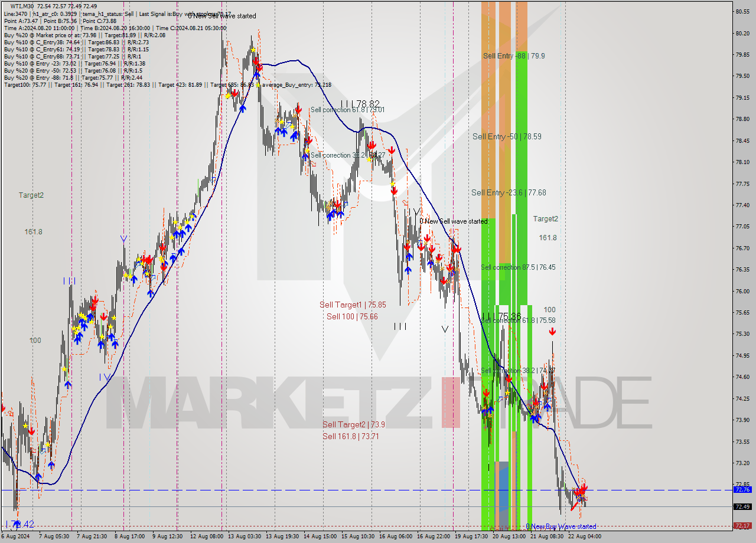Click the '9 Aug 12:30' time axis label

pyautogui.click(x=168, y=537)
